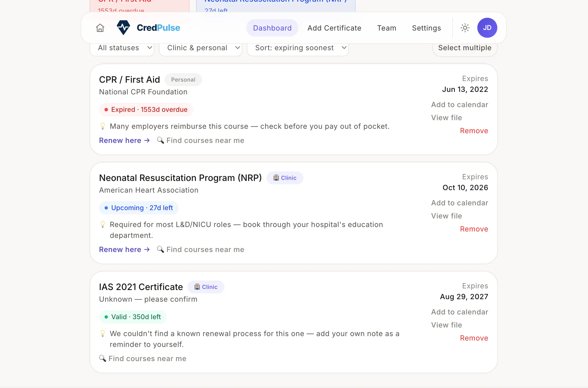Click the CredPulse heartbeat logo
588x388 pixels.
click(x=123, y=28)
